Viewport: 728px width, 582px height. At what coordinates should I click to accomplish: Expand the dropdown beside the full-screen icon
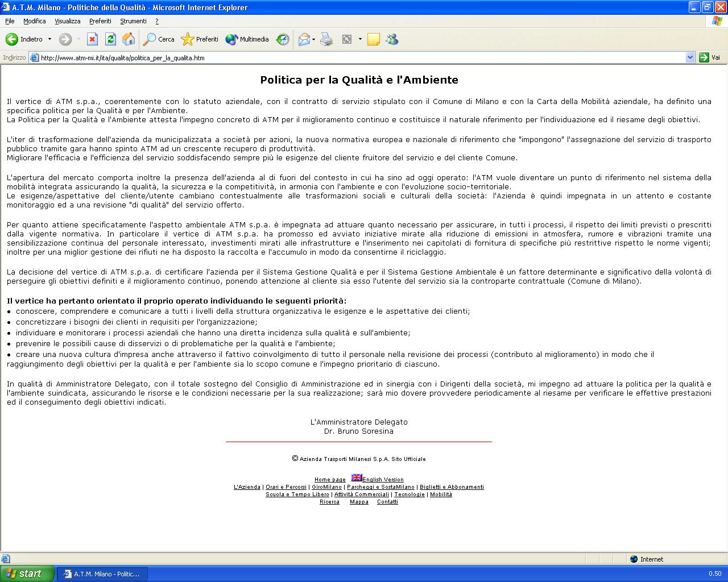(x=360, y=39)
